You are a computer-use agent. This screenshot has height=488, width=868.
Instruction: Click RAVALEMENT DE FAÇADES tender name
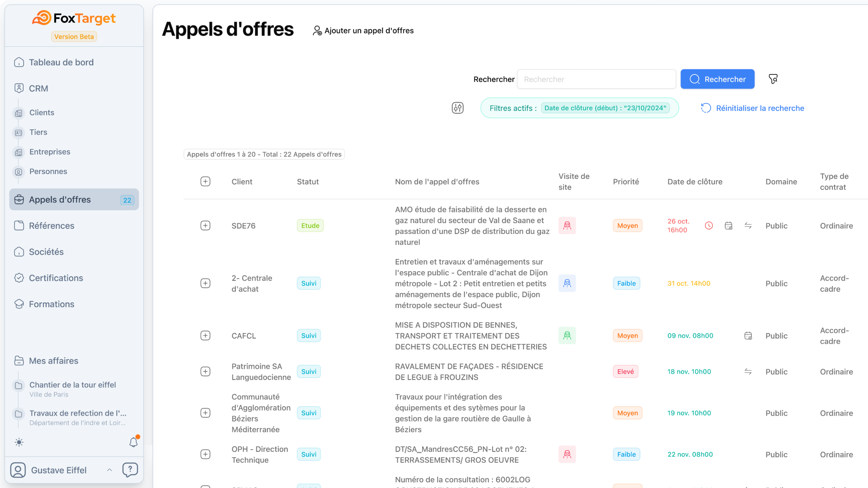[469, 371]
